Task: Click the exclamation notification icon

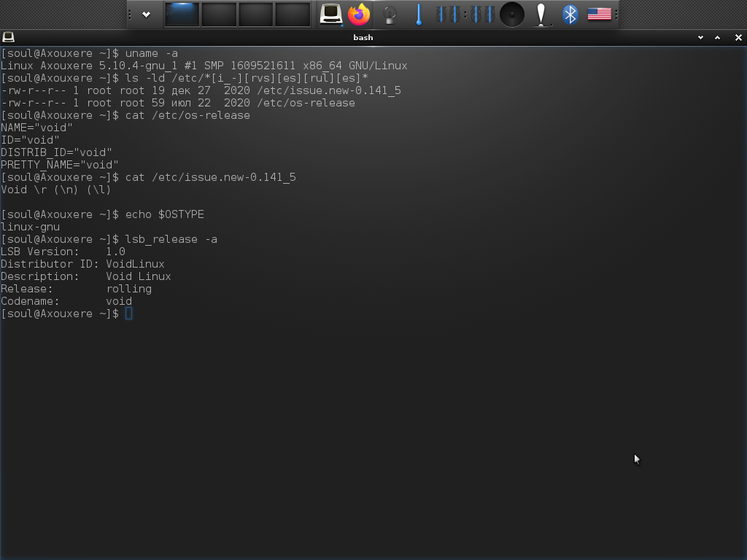Action: coord(541,15)
